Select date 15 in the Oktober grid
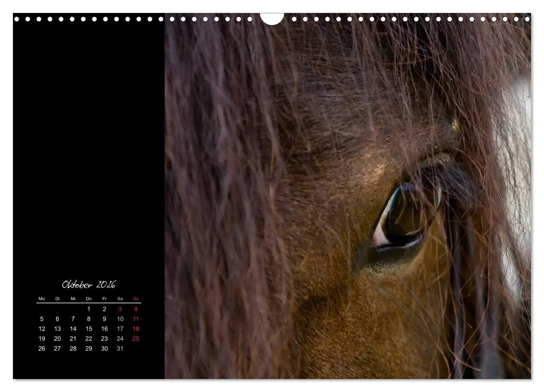Viewport: 544px width, 392px height. (x=89, y=329)
